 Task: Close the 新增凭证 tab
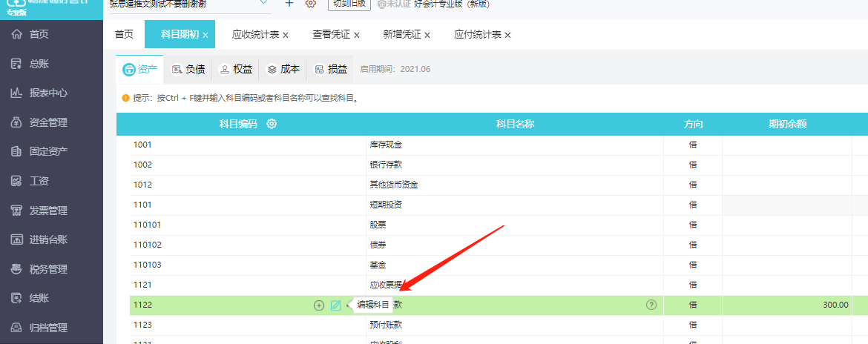[427, 36]
